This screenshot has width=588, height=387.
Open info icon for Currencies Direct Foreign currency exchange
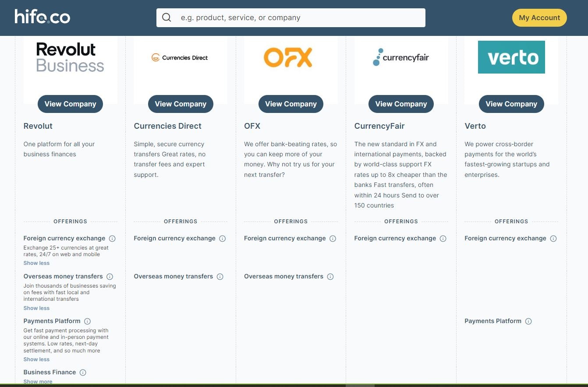223,239
